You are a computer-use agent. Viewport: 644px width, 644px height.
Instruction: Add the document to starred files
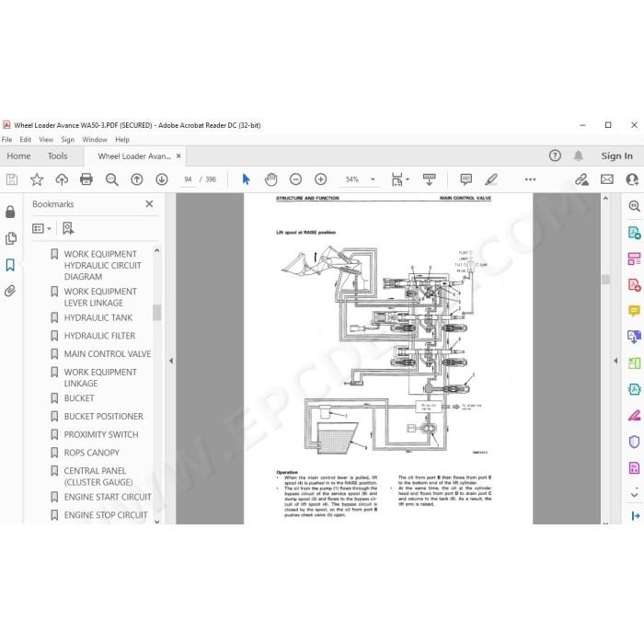click(x=37, y=179)
